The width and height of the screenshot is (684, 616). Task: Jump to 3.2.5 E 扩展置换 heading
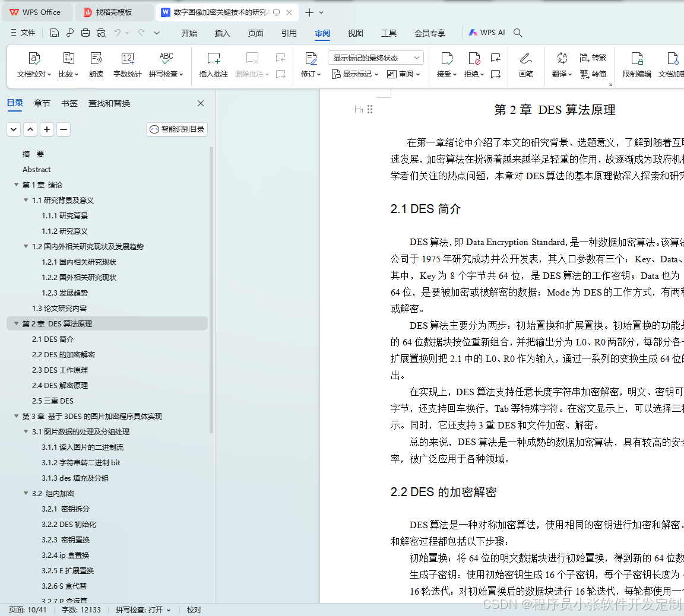(68, 571)
